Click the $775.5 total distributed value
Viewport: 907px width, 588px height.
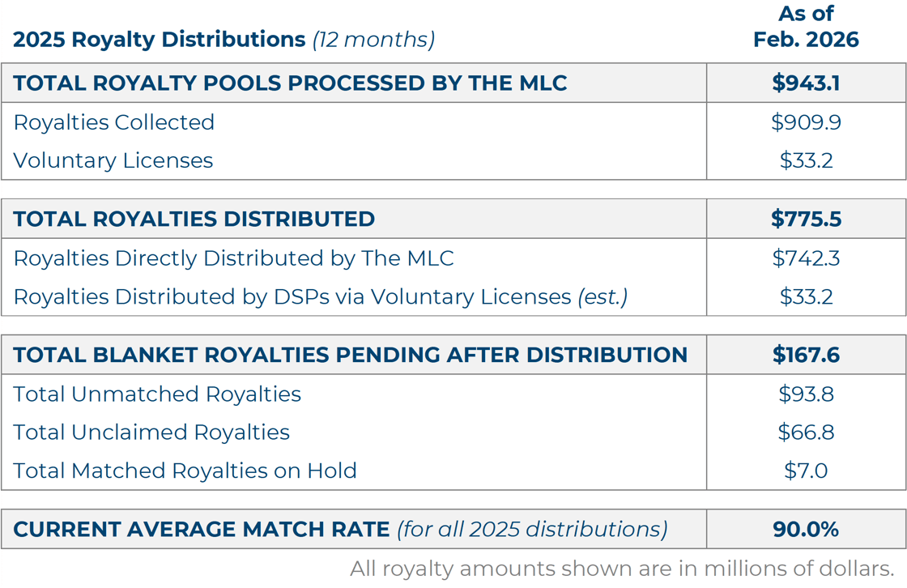click(x=806, y=219)
